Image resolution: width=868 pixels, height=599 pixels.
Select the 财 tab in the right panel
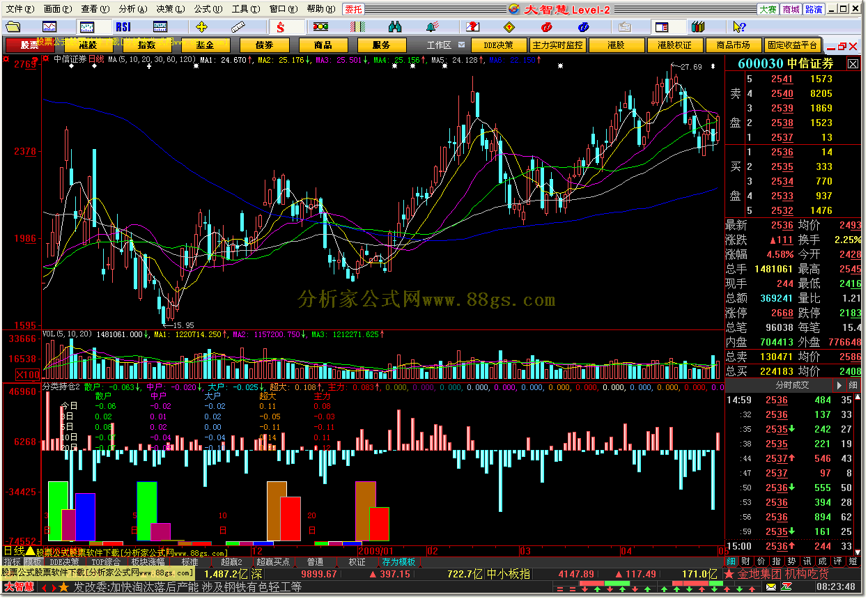pyautogui.click(x=746, y=561)
